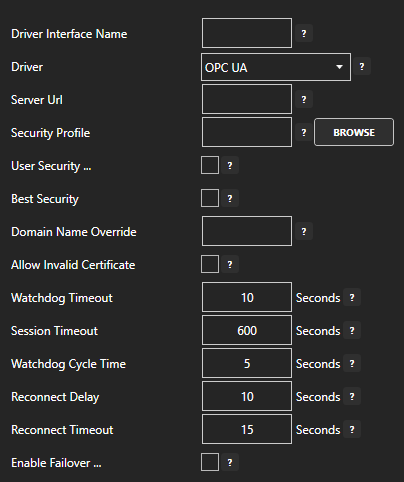Viewport: 404px width, 482px height.
Task: Enable the User Security checkbox
Action: click(210, 165)
